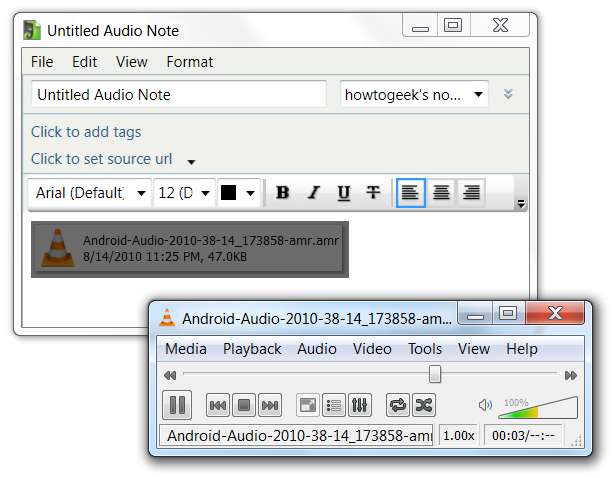Image resolution: width=612 pixels, height=478 pixels.
Task: Click the attachment details '8/14/2010 11:25 PM, 47.0KB'
Action: [x=165, y=257]
